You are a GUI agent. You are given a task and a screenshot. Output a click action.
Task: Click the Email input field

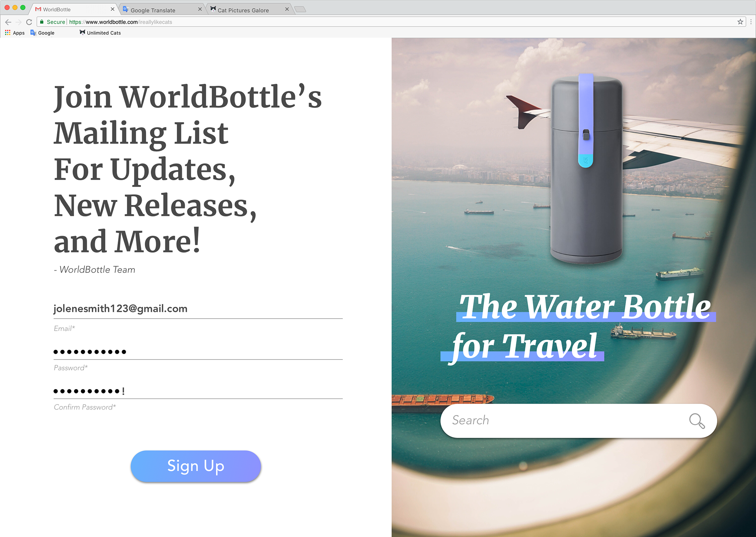tap(198, 309)
